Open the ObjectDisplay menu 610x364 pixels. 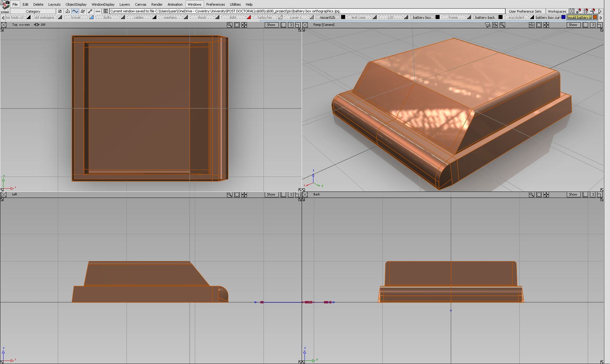[76, 4]
